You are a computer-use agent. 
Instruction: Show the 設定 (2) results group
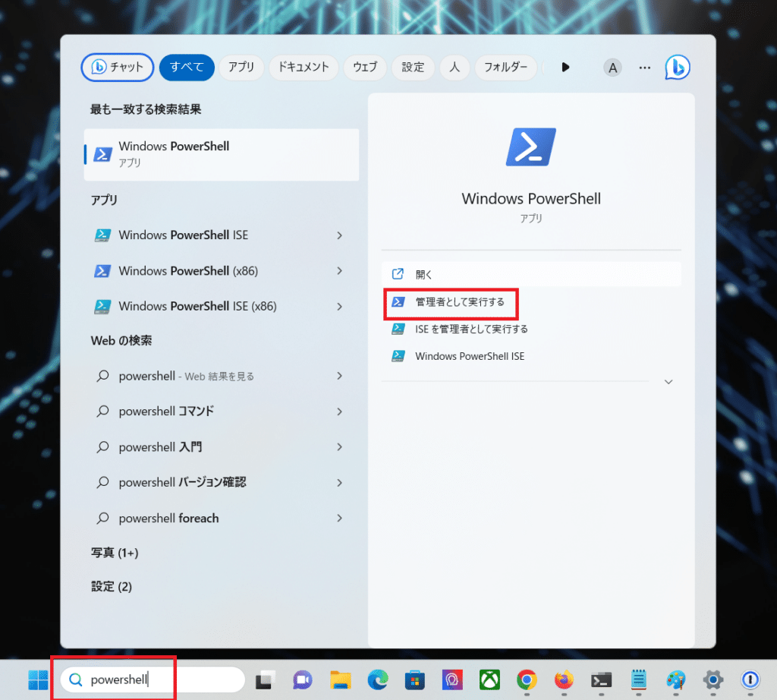coord(112,586)
